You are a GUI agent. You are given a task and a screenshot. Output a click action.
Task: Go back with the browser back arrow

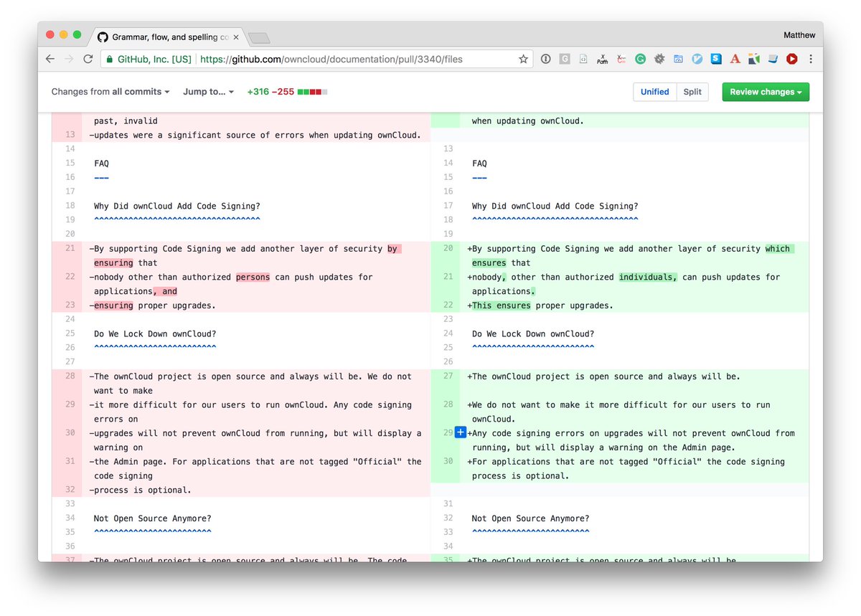click(50, 60)
